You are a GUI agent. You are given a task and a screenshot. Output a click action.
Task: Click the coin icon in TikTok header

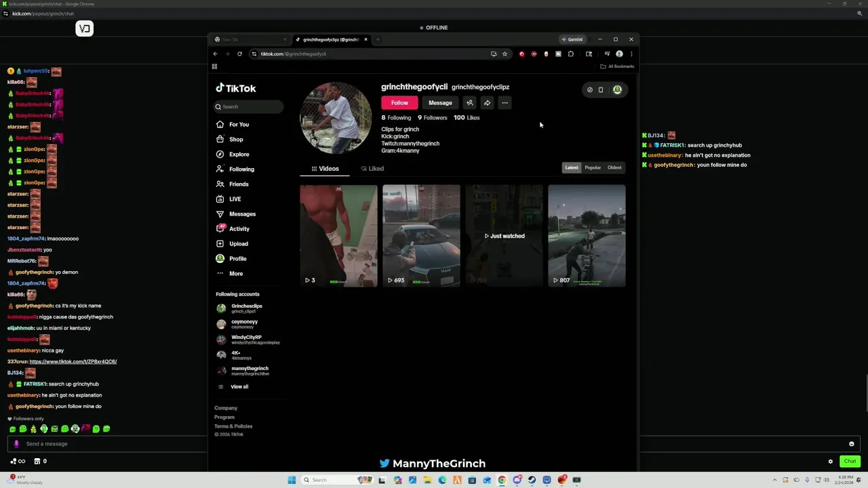coord(589,89)
